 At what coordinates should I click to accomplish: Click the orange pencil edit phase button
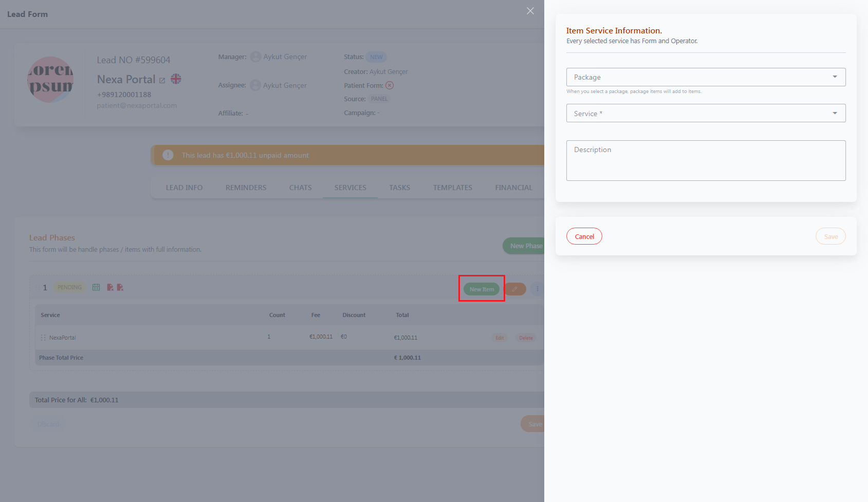[515, 289]
